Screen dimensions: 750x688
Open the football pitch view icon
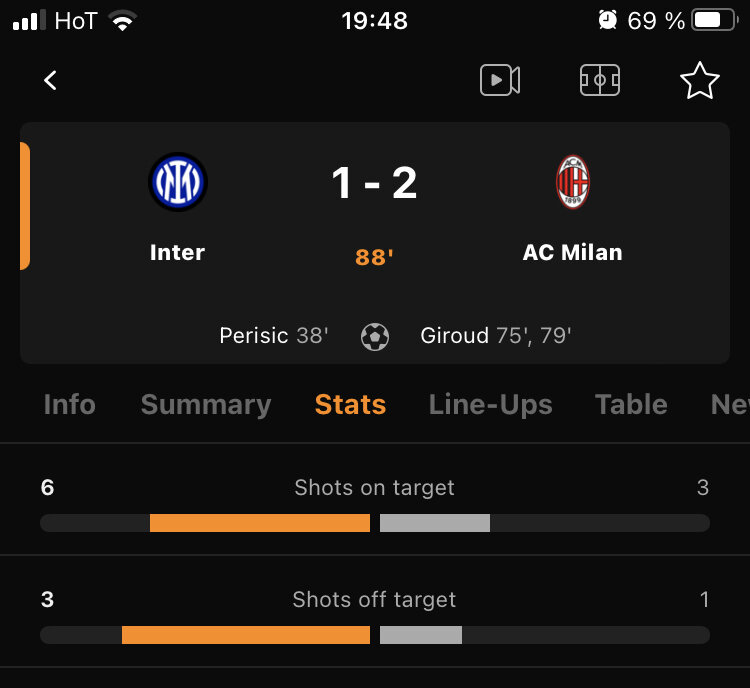[x=600, y=80]
